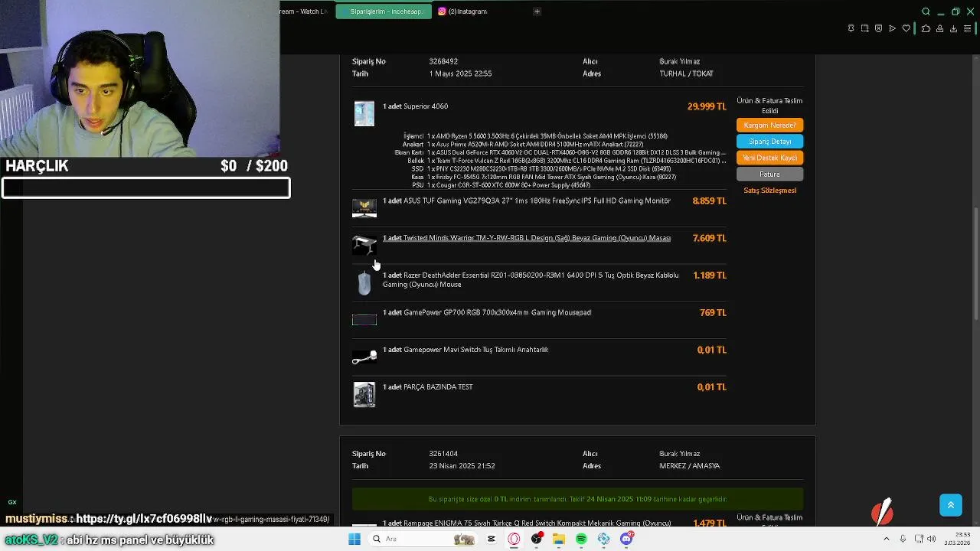
Task: Open the Rampage ENIGMA 75 keyboard link
Action: pos(527,523)
